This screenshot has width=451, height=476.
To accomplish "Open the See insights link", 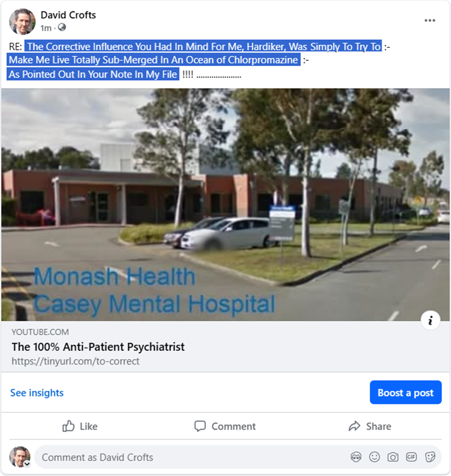I will point(37,393).
